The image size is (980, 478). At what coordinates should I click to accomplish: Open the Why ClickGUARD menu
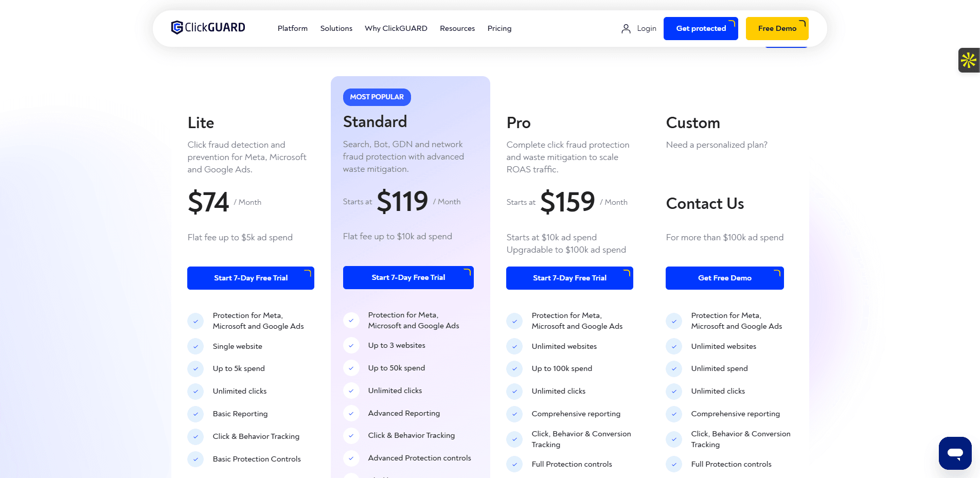[x=396, y=28]
